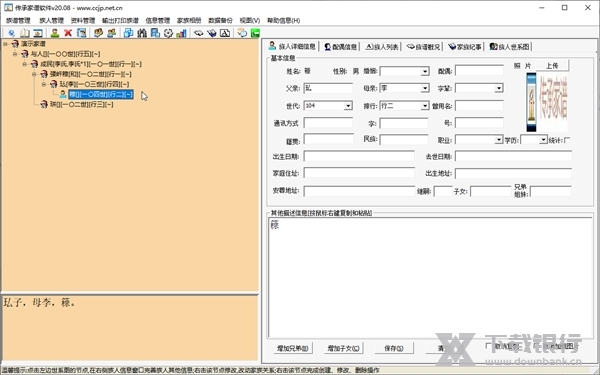Click the person icon of 演示家谱 root node
Viewport: 600px width, 375px height.
click(x=15, y=44)
